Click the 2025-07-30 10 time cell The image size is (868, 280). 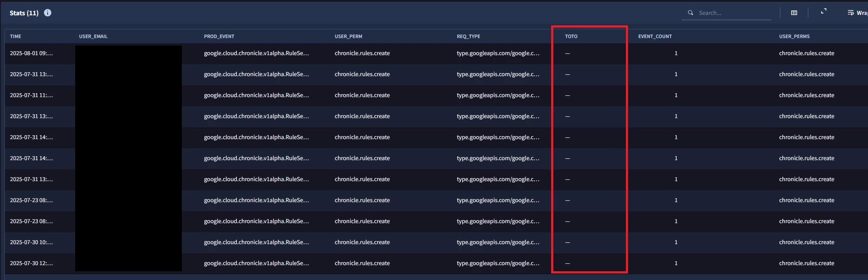click(x=31, y=242)
